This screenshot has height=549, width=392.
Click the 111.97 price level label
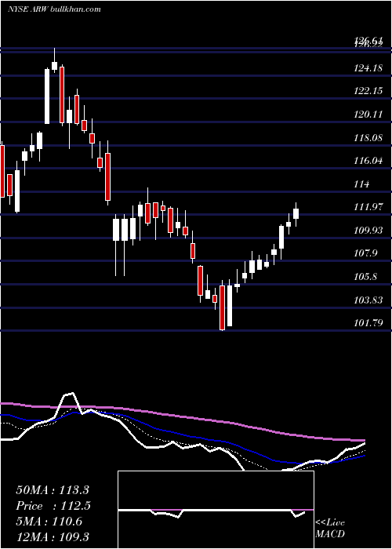click(368, 207)
